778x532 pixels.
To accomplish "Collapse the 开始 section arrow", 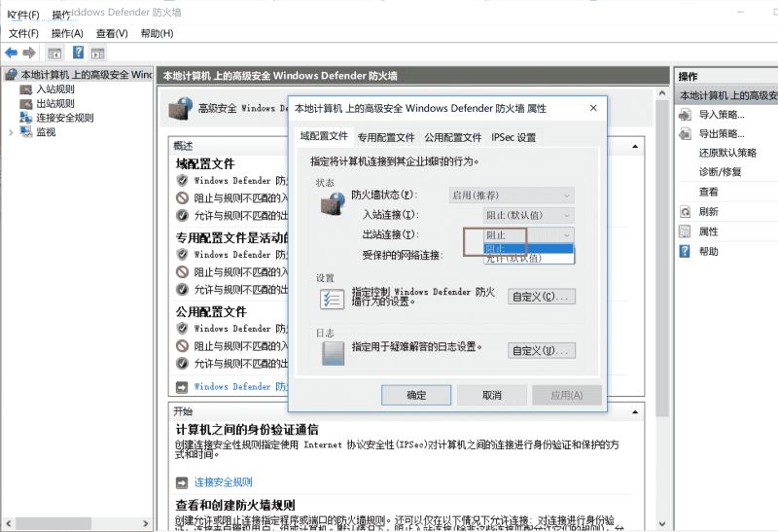I will [x=635, y=412].
